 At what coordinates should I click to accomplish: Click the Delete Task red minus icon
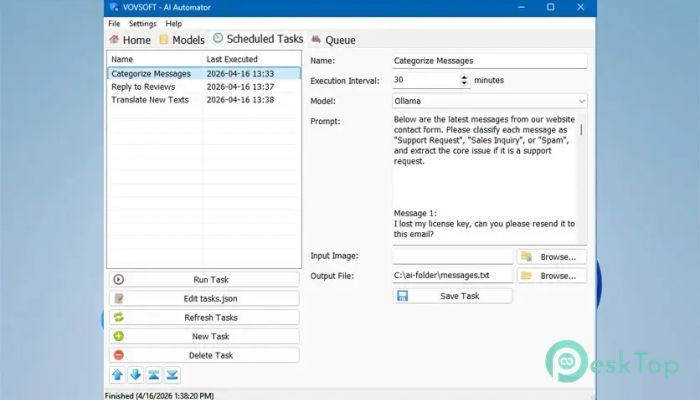pyautogui.click(x=119, y=355)
